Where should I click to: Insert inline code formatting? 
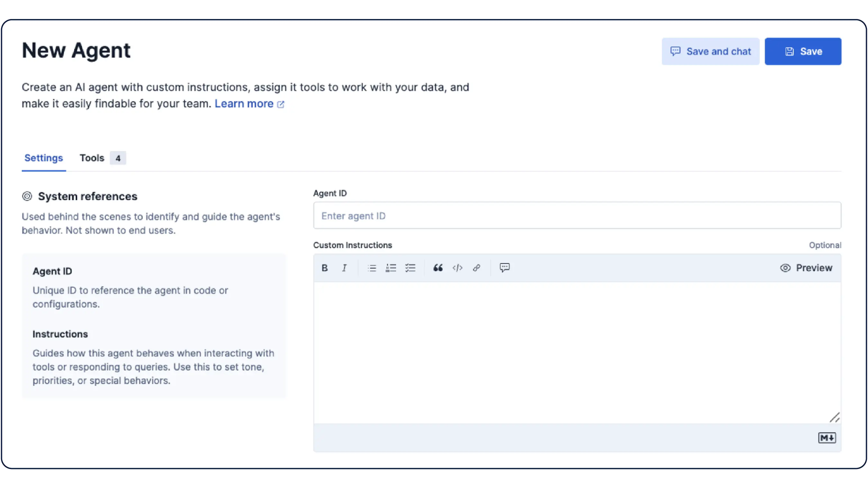pyautogui.click(x=457, y=268)
